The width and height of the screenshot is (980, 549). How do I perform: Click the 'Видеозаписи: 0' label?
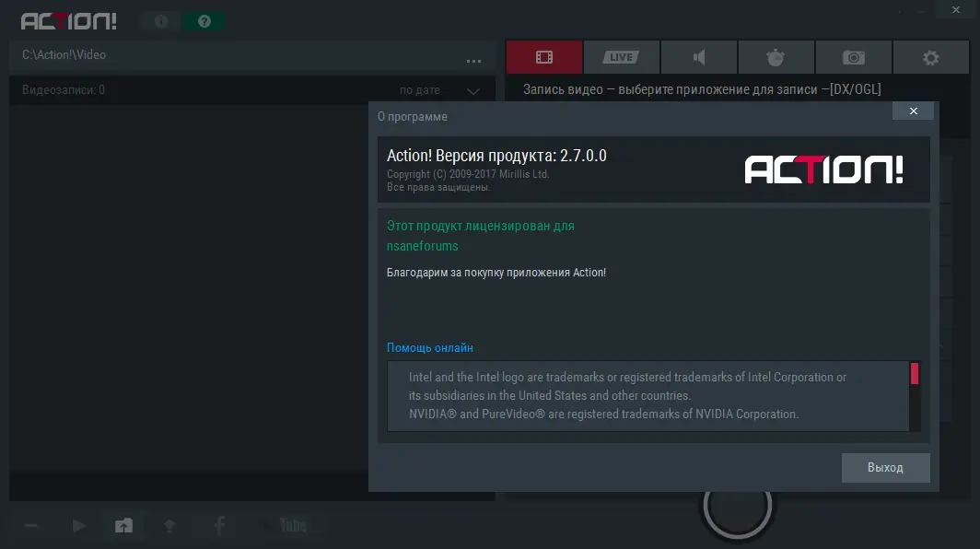[x=64, y=90]
